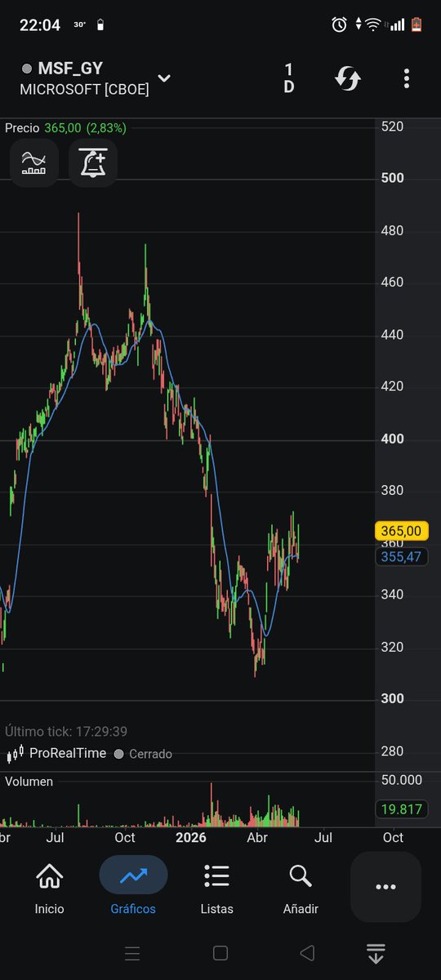Tap the blue 355,47 moving average label
The image size is (441, 980).
(400, 556)
